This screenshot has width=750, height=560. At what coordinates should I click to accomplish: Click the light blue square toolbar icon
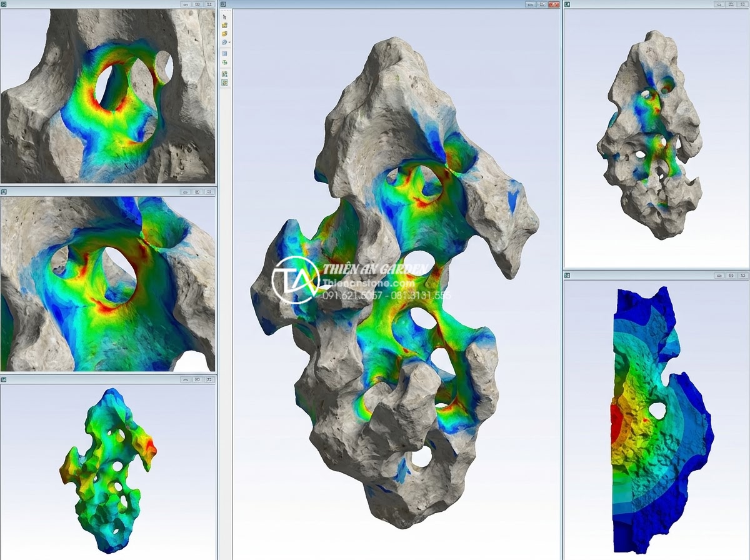pos(224,54)
